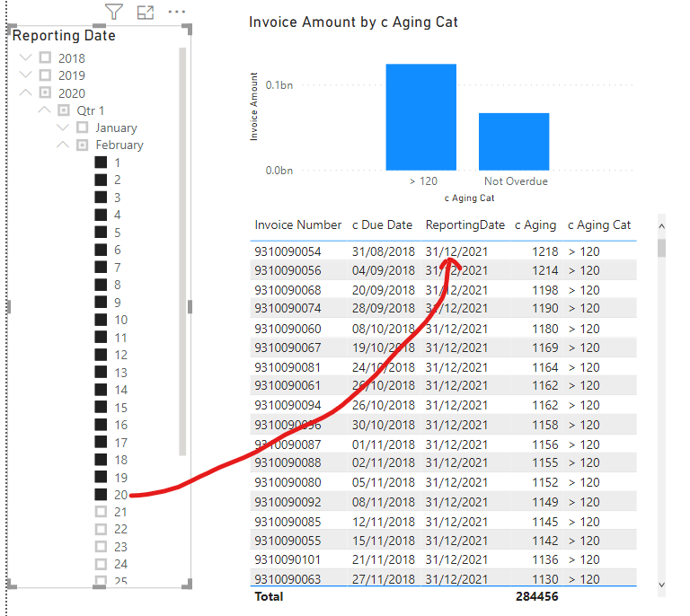Expand the 2018 year node
Image resolution: width=690 pixels, height=616 pixels.
click(x=26, y=57)
